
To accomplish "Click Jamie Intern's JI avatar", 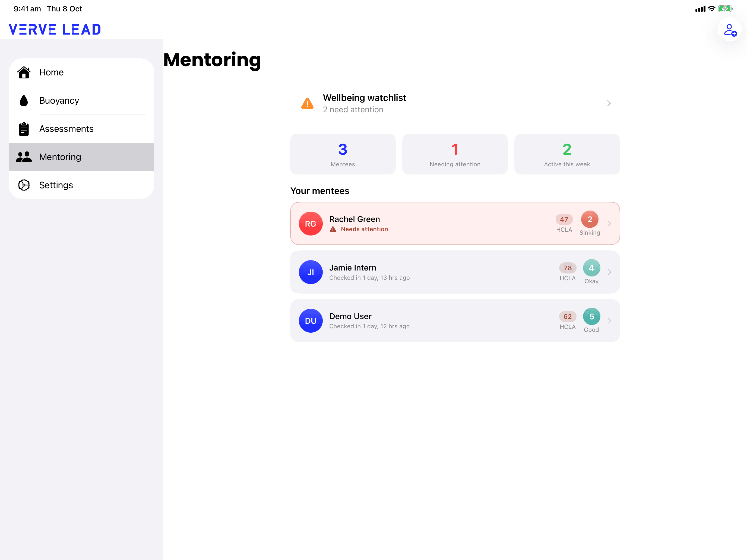I will click(311, 272).
